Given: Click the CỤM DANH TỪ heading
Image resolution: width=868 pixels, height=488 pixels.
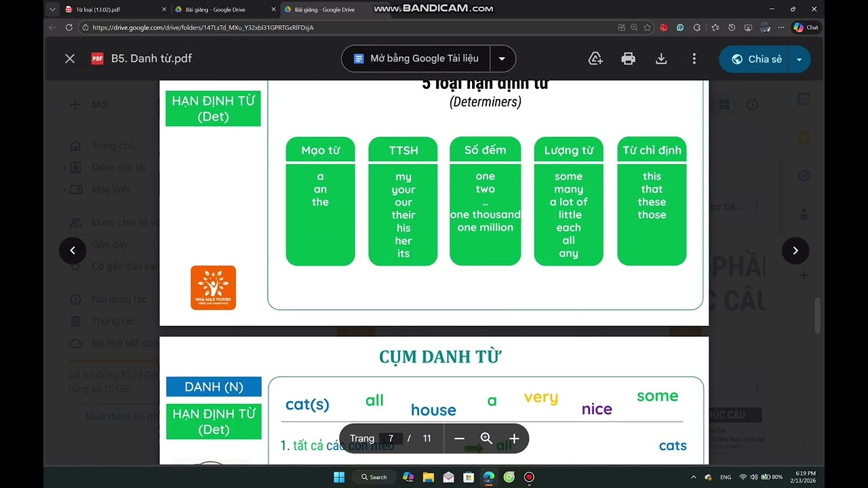Looking at the screenshot, I should pyautogui.click(x=440, y=357).
